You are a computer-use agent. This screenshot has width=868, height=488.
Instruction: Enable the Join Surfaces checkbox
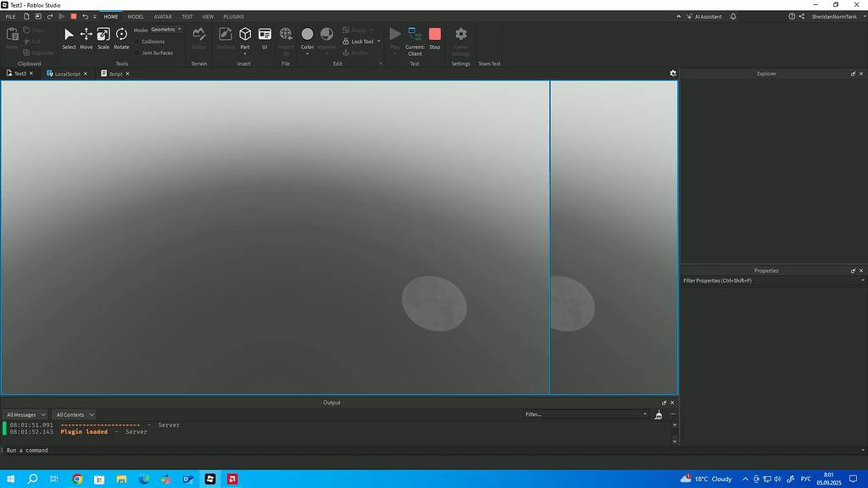pyautogui.click(x=137, y=53)
